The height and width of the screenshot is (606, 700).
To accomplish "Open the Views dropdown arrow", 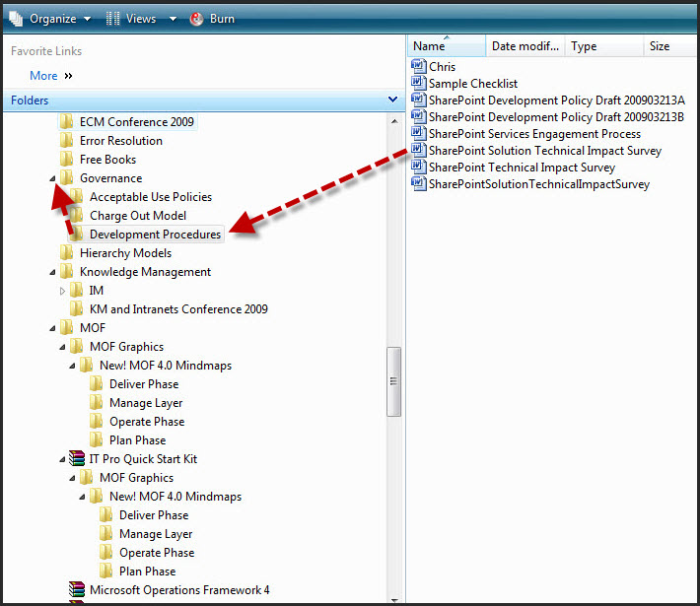I will coord(173,19).
